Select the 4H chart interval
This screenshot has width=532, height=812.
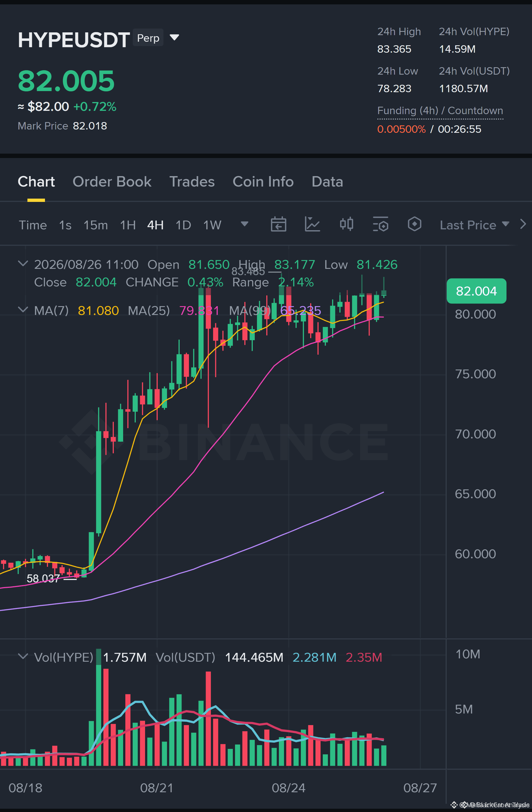coord(155,225)
